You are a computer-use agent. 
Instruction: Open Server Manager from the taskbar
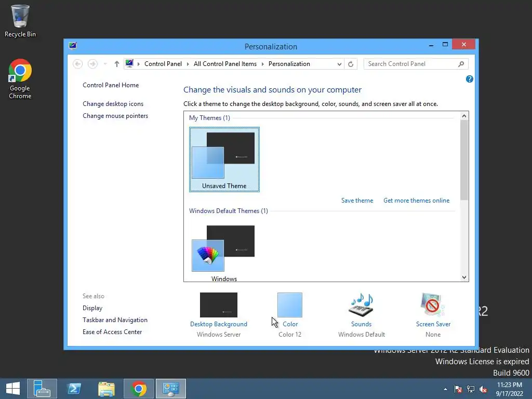(x=42, y=389)
